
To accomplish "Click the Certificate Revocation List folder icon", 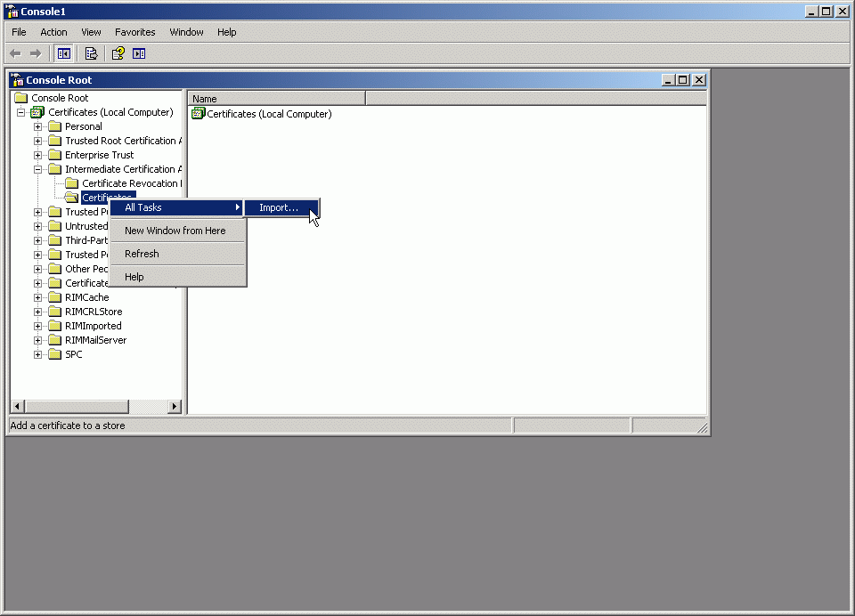I will tap(72, 183).
